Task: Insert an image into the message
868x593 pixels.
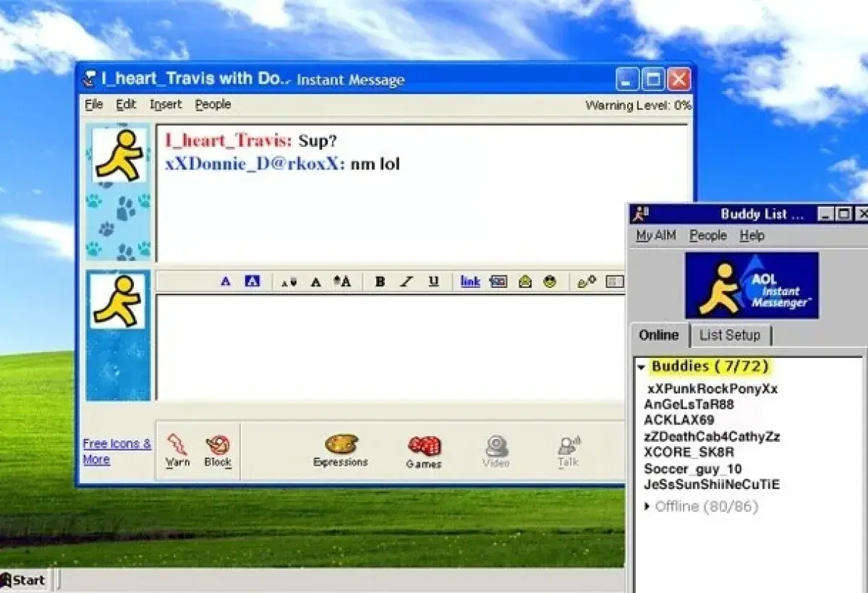Action: coord(498,281)
